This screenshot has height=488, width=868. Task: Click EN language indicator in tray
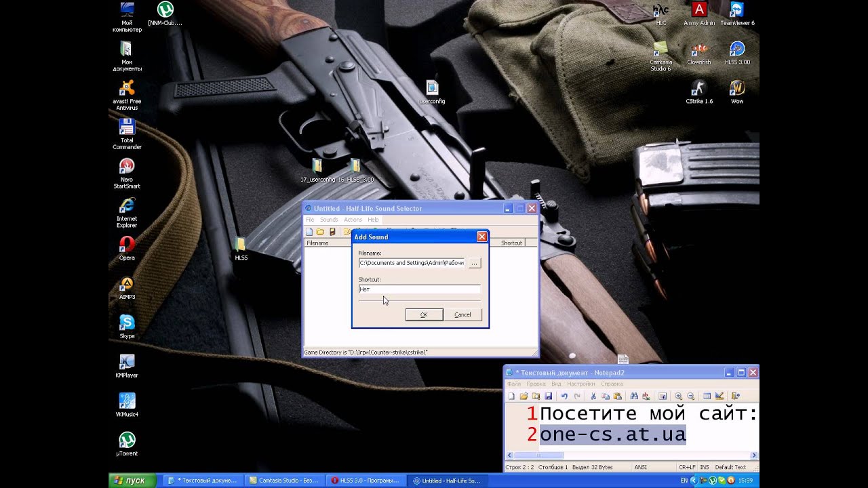point(684,481)
